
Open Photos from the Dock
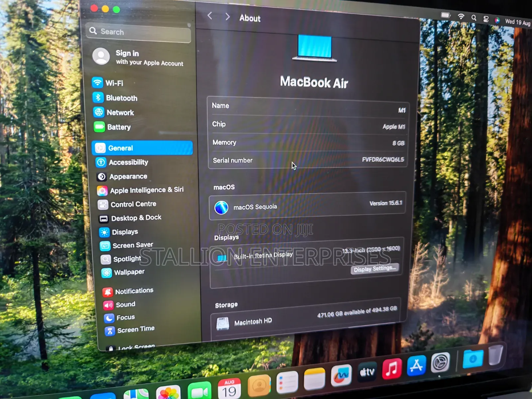168,392
